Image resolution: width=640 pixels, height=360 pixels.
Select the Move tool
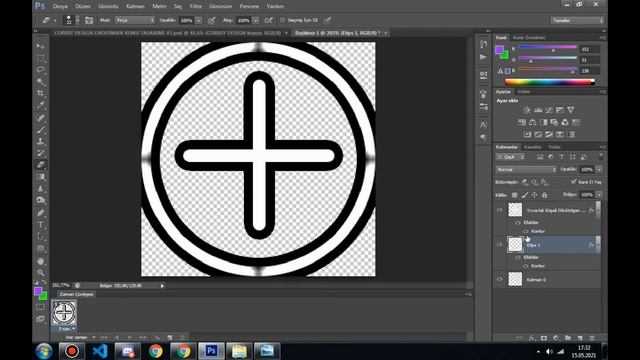pos(40,46)
